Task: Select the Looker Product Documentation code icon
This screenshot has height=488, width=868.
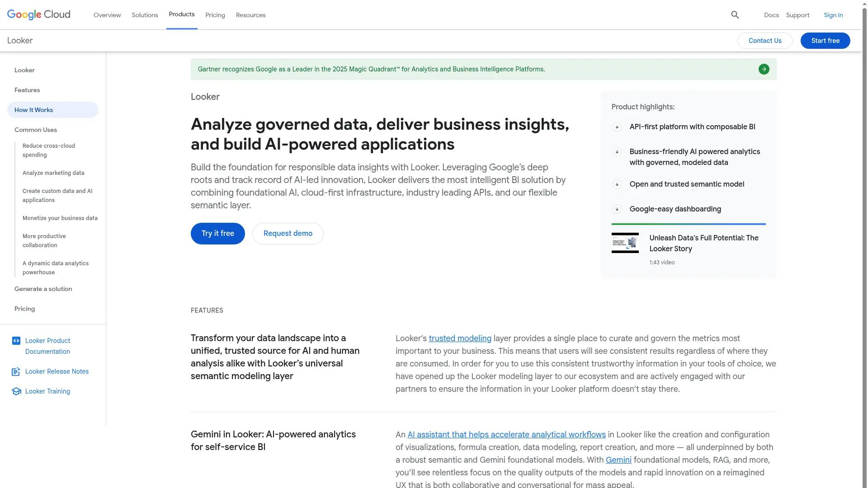Action: pyautogui.click(x=16, y=340)
